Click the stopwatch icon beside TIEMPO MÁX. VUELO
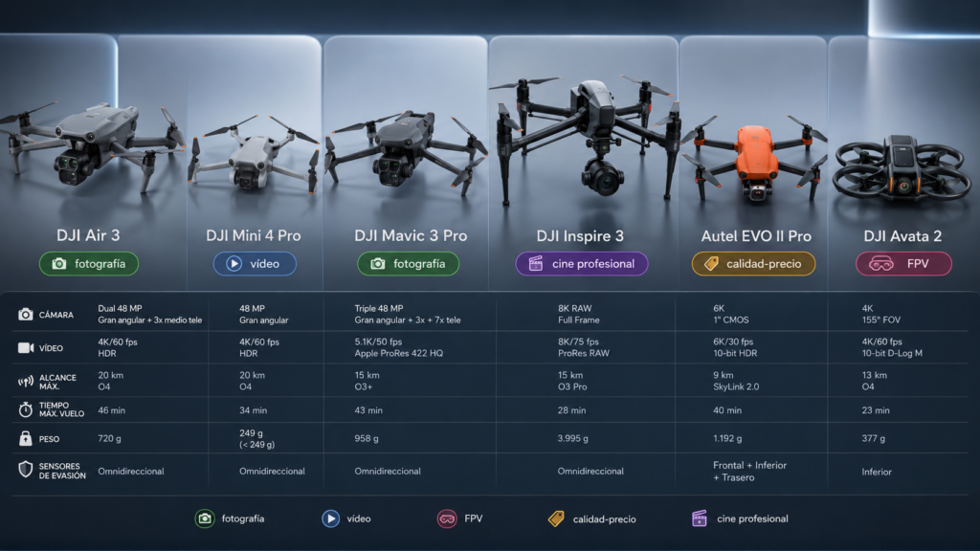This screenshot has height=551, width=980. [26, 409]
